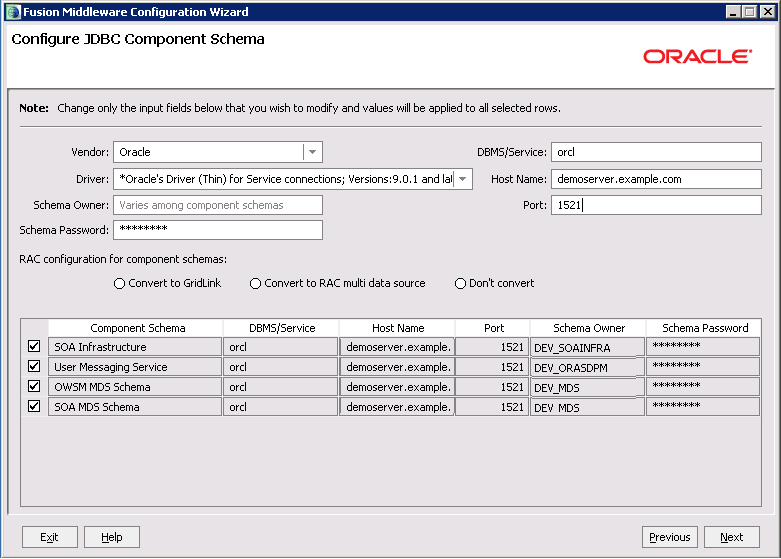The height and width of the screenshot is (559, 781).
Task: Click the Port column header
Action: pyautogui.click(x=494, y=328)
